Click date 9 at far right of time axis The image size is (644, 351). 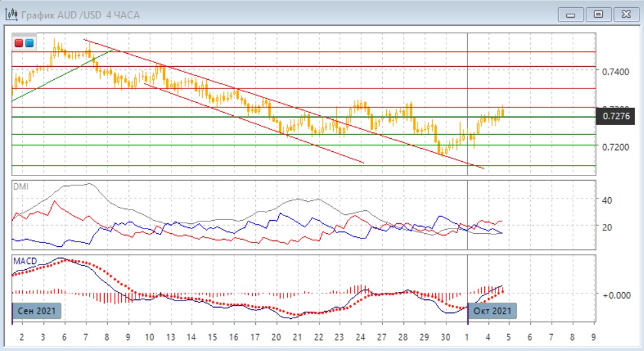[x=593, y=337]
